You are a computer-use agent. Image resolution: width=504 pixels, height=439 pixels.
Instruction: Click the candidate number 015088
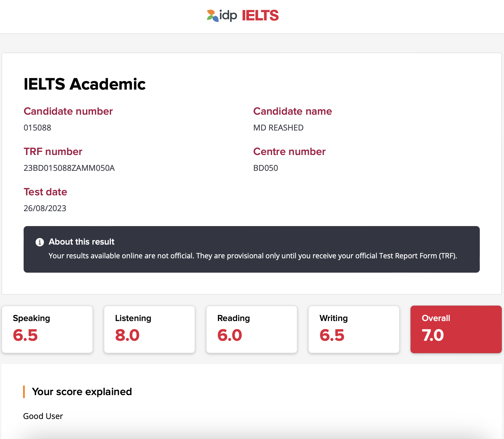click(37, 128)
